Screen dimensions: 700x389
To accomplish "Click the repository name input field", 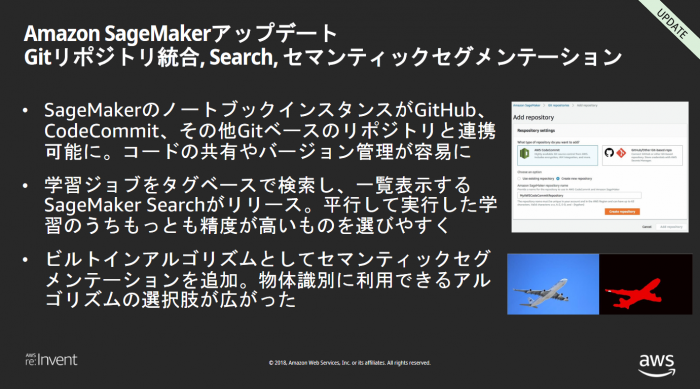I will click(579, 196).
